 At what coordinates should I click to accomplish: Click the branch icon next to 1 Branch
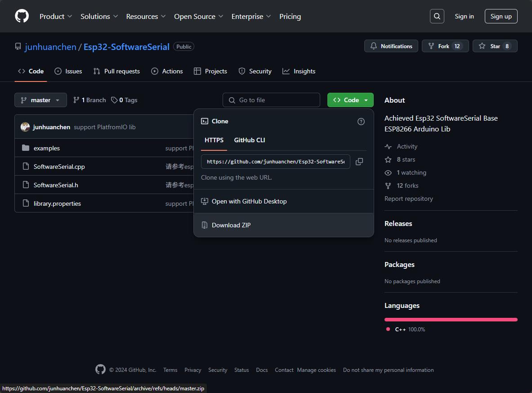pyautogui.click(x=76, y=100)
